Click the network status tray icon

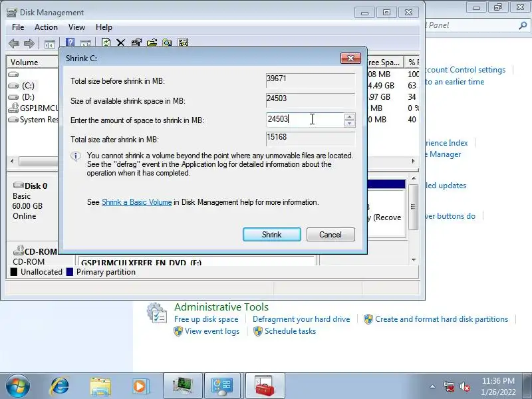click(x=449, y=386)
